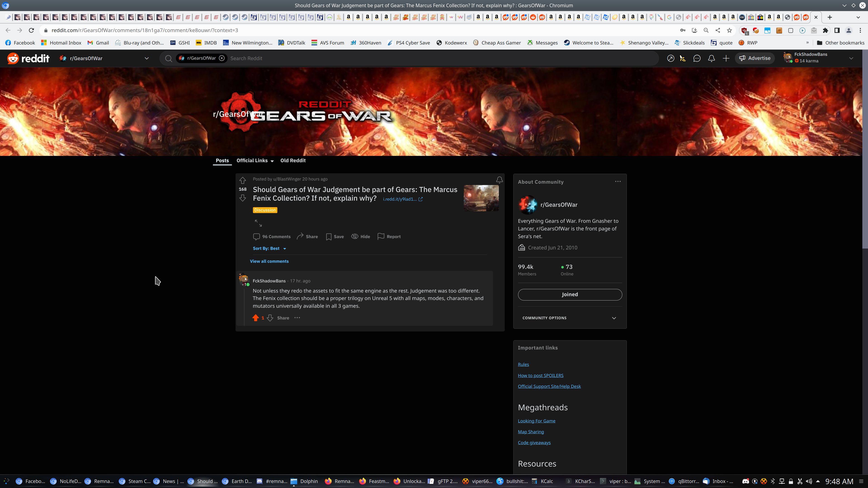
Task: Open the Official Links dropdown menu
Action: (255, 161)
